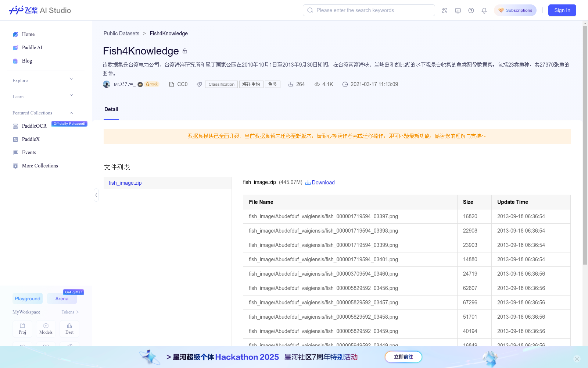Open Dset in MyWorkspace
588x368 pixels.
tap(69, 329)
